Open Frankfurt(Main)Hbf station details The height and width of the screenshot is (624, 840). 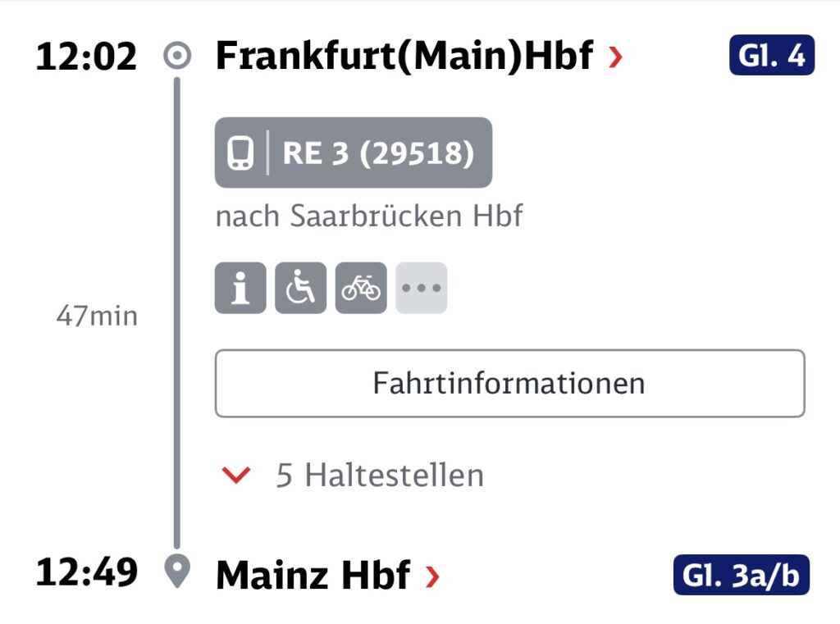click(404, 55)
